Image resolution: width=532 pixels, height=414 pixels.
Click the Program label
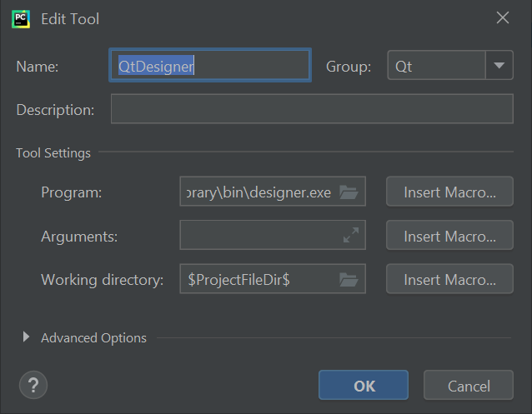click(x=71, y=192)
